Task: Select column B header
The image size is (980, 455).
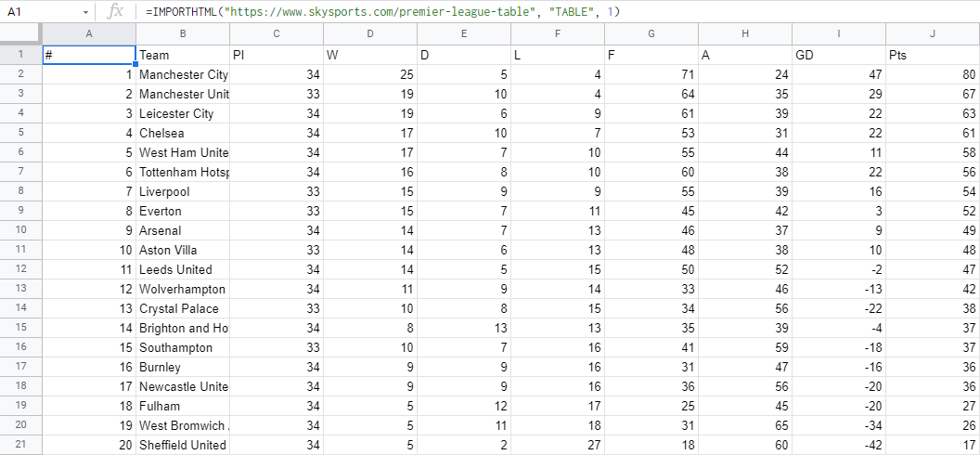Action: [x=183, y=33]
